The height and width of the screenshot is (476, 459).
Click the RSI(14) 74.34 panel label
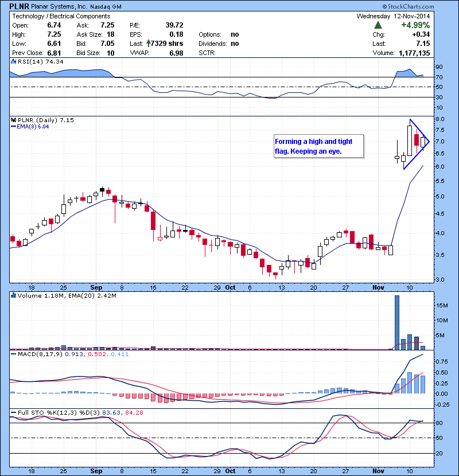[x=40, y=61]
